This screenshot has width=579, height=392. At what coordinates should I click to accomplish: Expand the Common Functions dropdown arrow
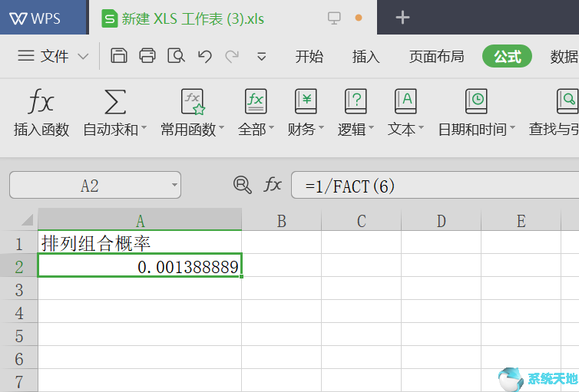click(222, 127)
